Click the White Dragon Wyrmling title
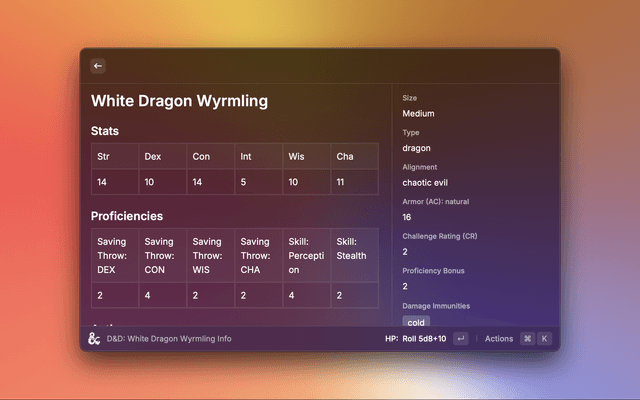The height and width of the screenshot is (400, 640). 179,101
